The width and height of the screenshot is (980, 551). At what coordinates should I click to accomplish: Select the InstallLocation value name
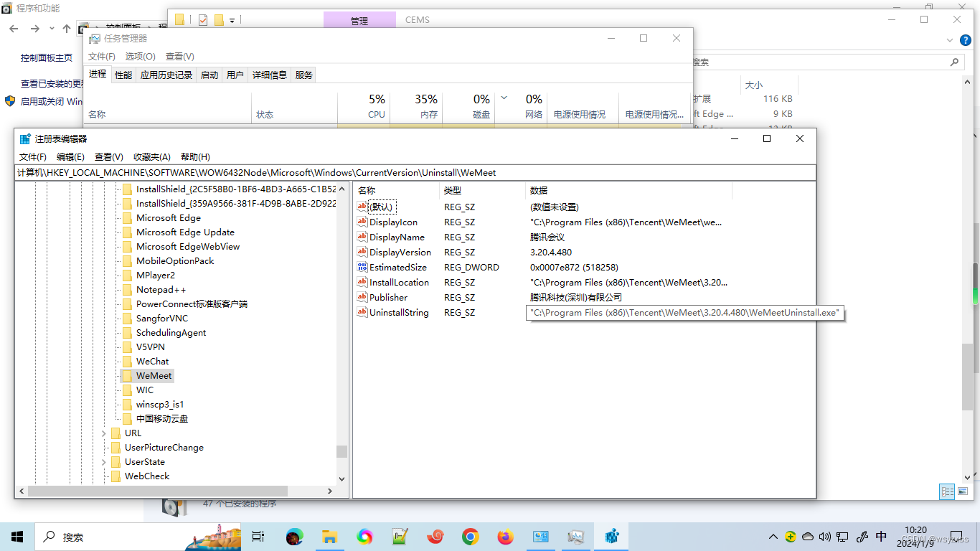pos(399,282)
